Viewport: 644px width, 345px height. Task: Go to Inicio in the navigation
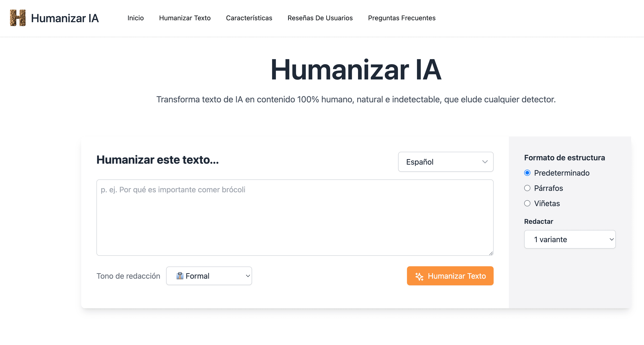pyautogui.click(x=136, y=18)
